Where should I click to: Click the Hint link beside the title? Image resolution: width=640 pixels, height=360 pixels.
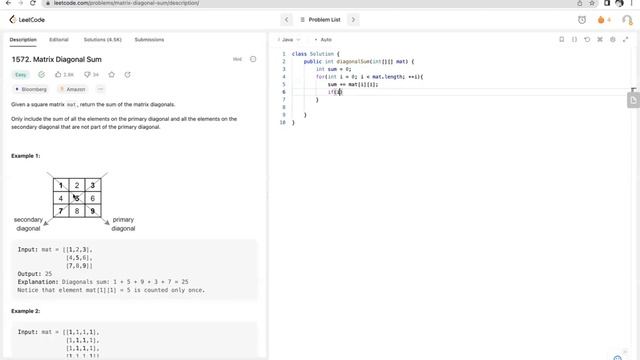coord(237,59)
